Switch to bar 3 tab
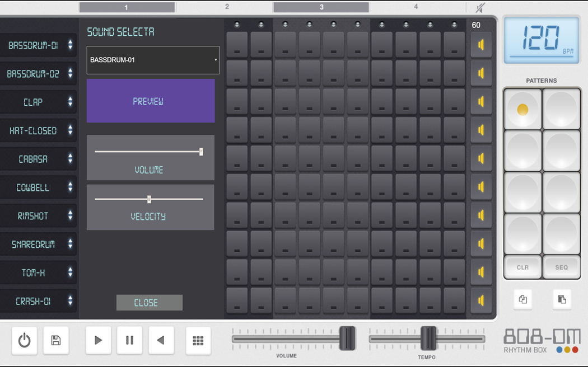588x367 pixels. [x=321, y=7]
